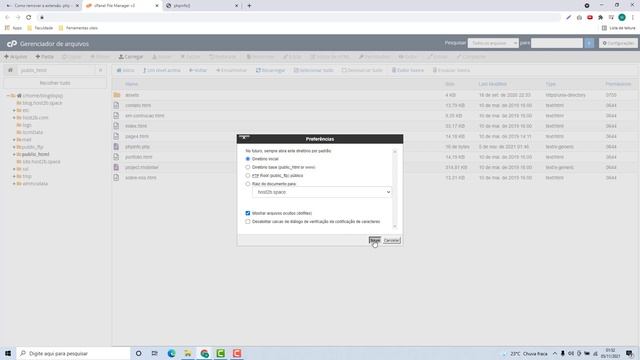Click the Preferências dialog scrollbar
This screenshot has width=640, height=360.
click(x=395, y=189)
